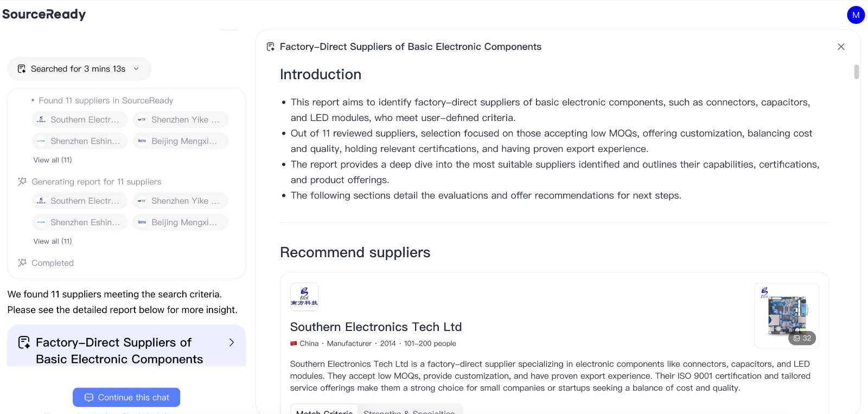
Task: Switch to the Strengths & Specialties tab
Action: click(409, 411)
